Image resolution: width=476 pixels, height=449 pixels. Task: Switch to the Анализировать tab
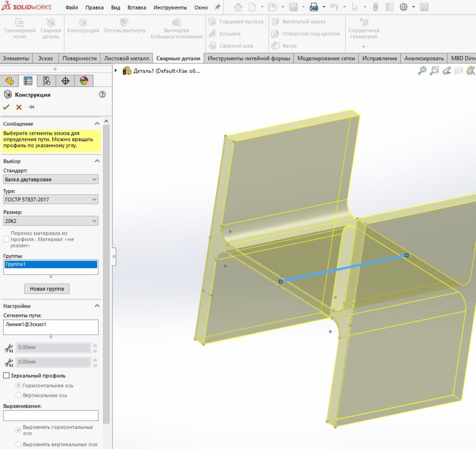[424, 58]
